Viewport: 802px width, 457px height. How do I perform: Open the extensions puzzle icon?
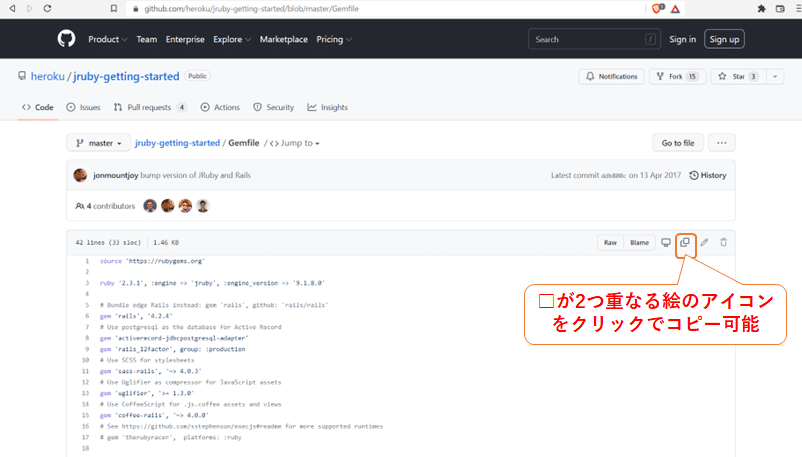pos(762,8)
